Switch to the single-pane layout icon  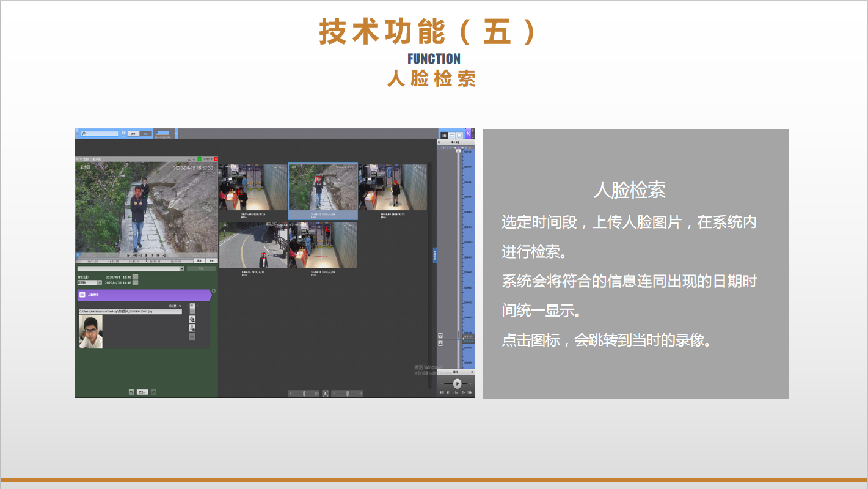[459, 135]
